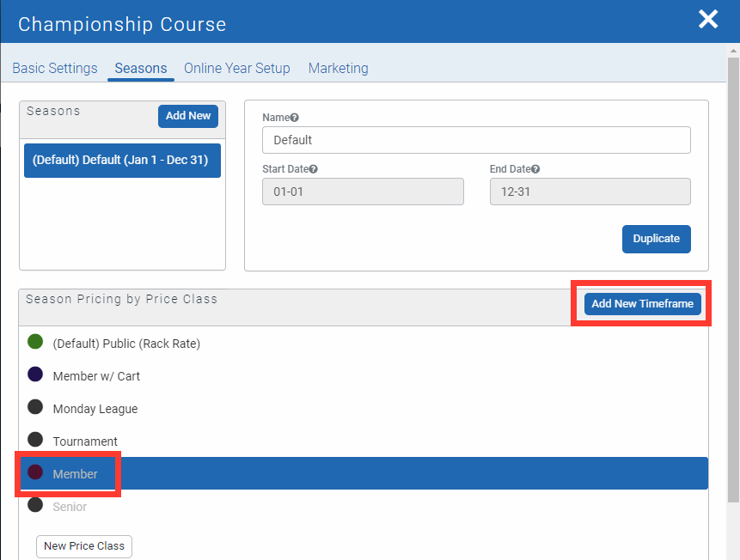Viewport: 740px width, 560px height.
Task: Switch to the Basic Settings tab
Action: tap(54, 68)
